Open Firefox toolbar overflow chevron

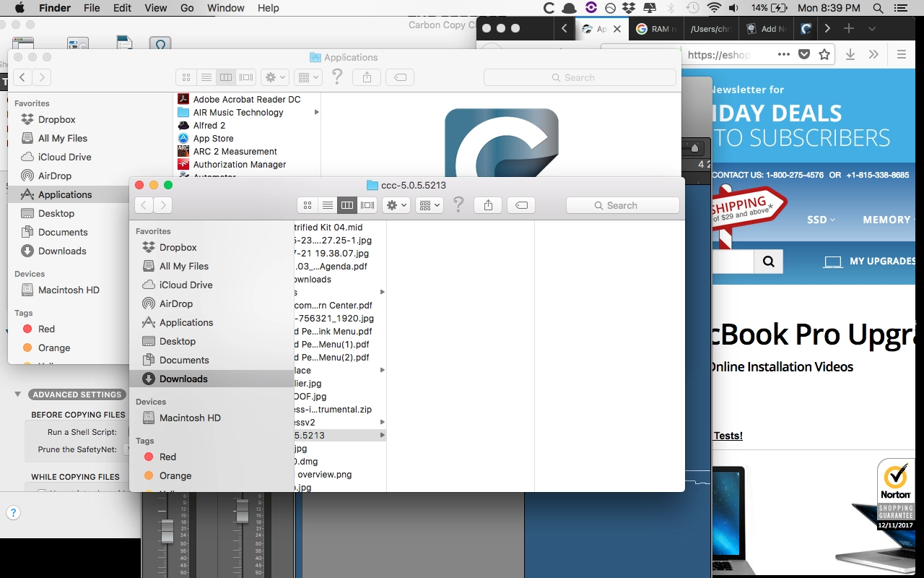[873, 54]
